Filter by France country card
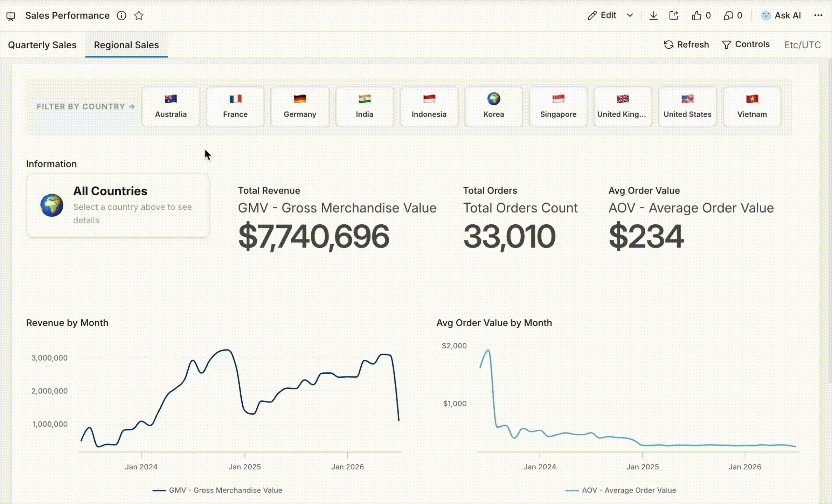This screenshot has width=832, height=504. point(235,107)
